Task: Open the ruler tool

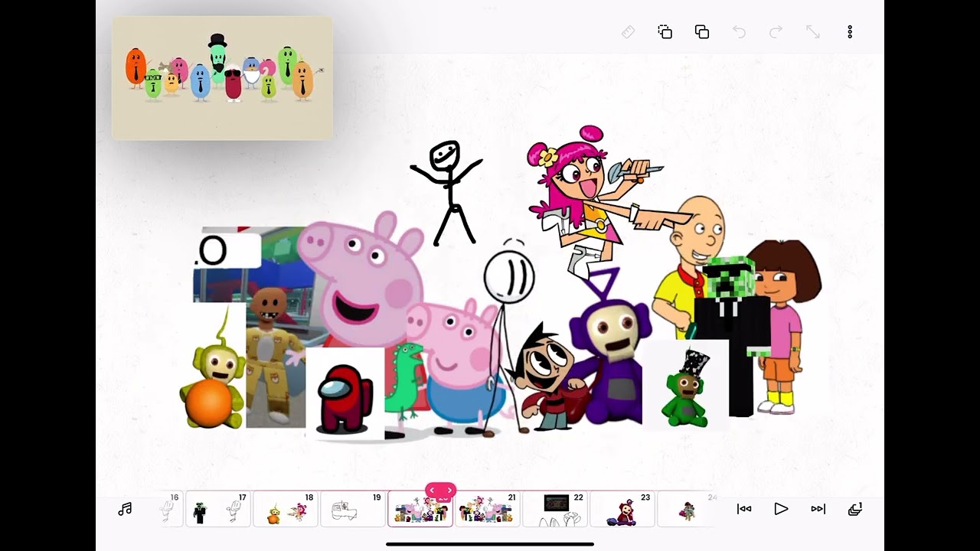Action: (628, 32)
